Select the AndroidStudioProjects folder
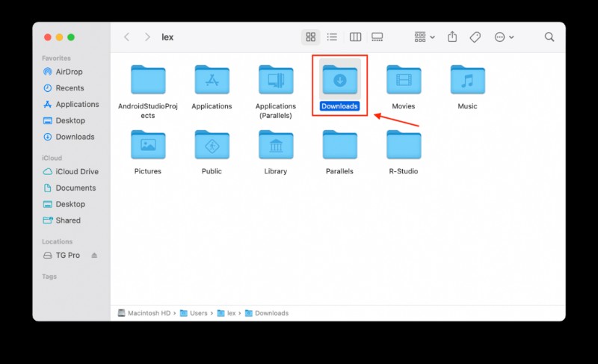Screen dimensions: 598x364 (x=148, y=80)
